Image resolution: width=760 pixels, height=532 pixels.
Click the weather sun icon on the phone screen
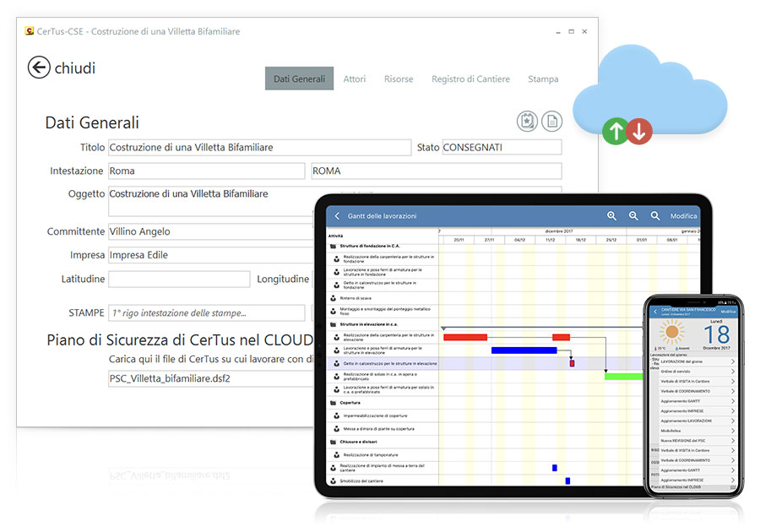pyautogui.click(x=670, y=333)
